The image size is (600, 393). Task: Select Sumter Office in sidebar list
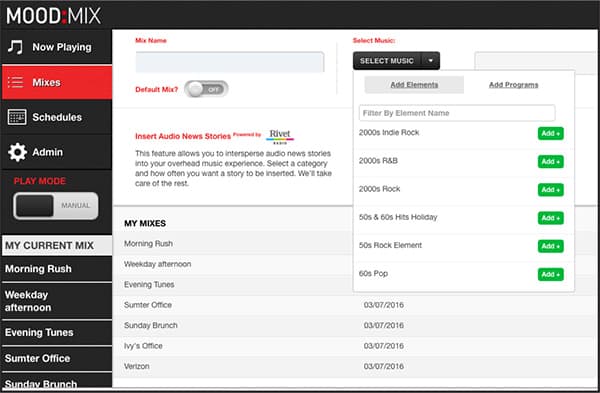57,358
